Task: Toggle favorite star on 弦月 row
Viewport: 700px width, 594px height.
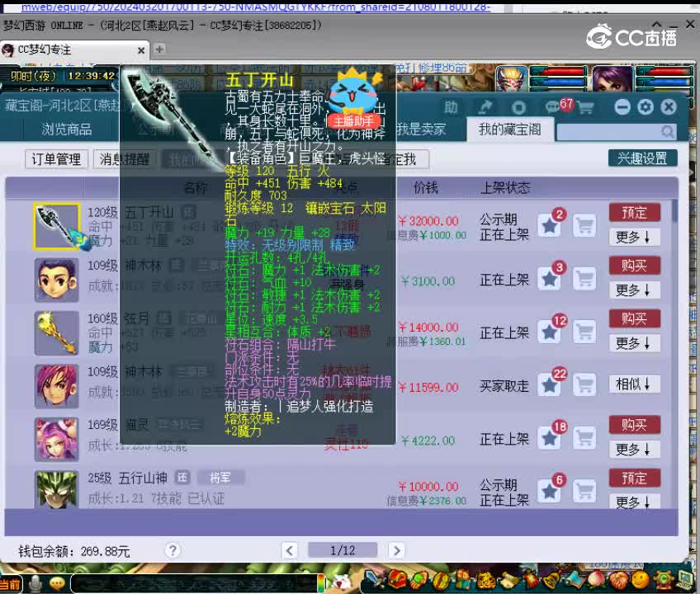Action: pos(549,332)
